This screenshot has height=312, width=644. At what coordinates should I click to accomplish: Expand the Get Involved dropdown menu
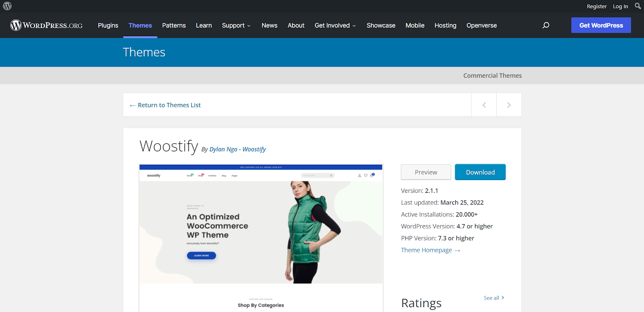point(335,25)
